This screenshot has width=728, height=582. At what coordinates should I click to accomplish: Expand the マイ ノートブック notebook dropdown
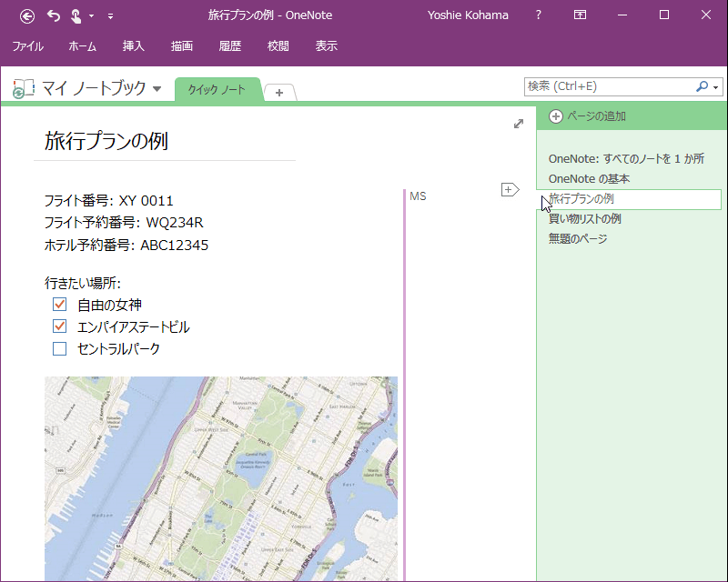coord(157,88)
